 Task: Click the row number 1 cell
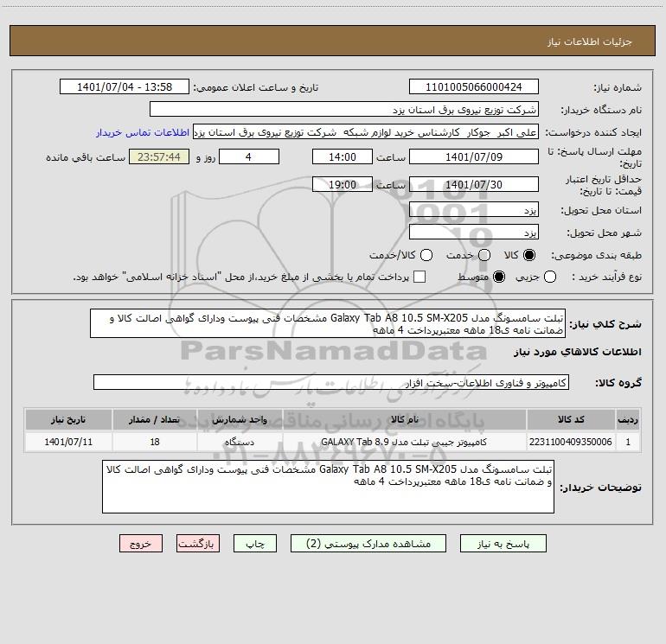tap(628, 442)
